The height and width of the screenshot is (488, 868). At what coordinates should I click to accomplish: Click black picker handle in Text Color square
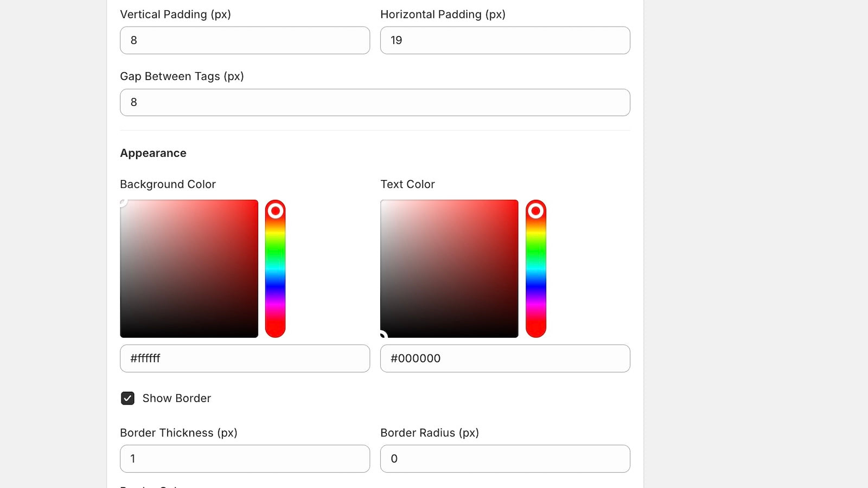[x=382, y=336]
